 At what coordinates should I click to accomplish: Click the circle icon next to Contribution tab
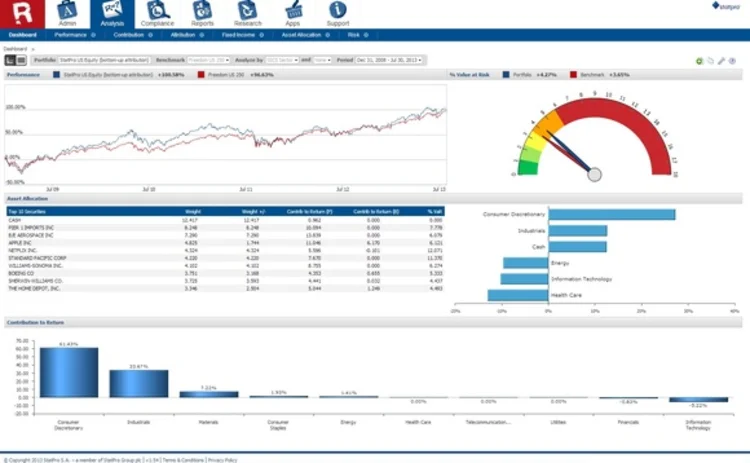[150, 35]
